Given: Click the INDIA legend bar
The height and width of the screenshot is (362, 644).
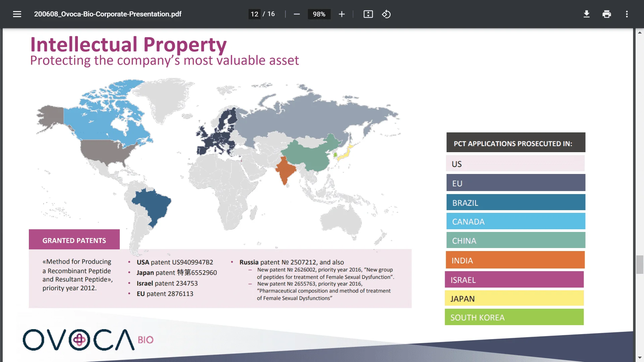Looking at the screenshot, I should 515,260.
